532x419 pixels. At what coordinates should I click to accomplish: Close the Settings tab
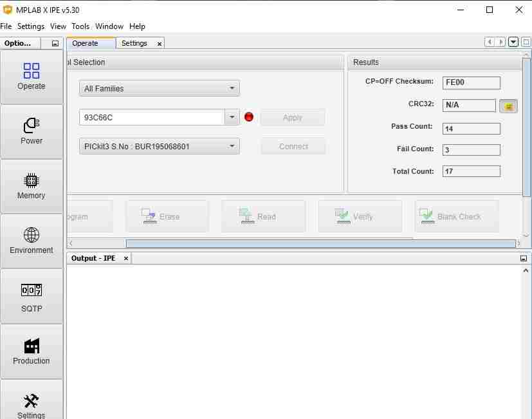159,44
